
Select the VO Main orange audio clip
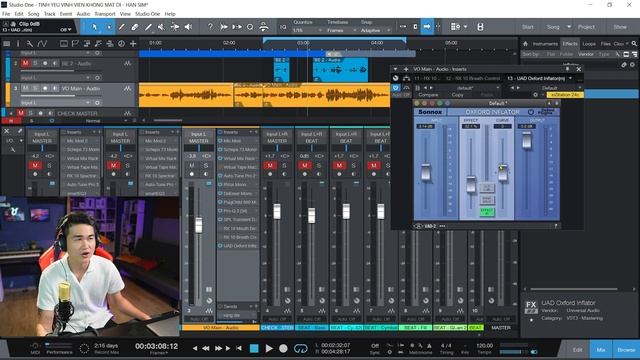click(264, 95)
